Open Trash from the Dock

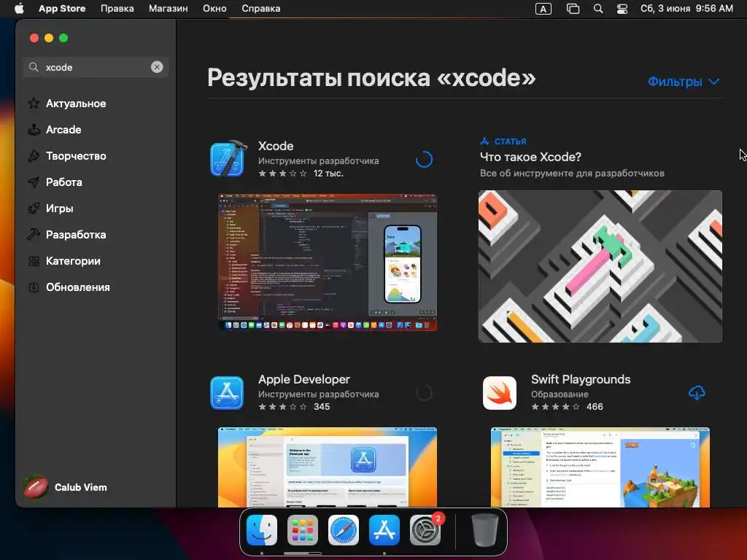(x=484, y=530)
